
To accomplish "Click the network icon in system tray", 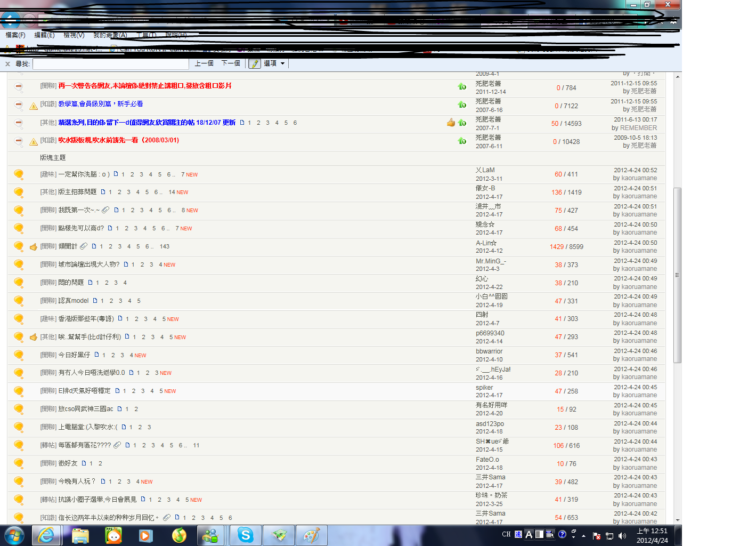I will (609, 535).
